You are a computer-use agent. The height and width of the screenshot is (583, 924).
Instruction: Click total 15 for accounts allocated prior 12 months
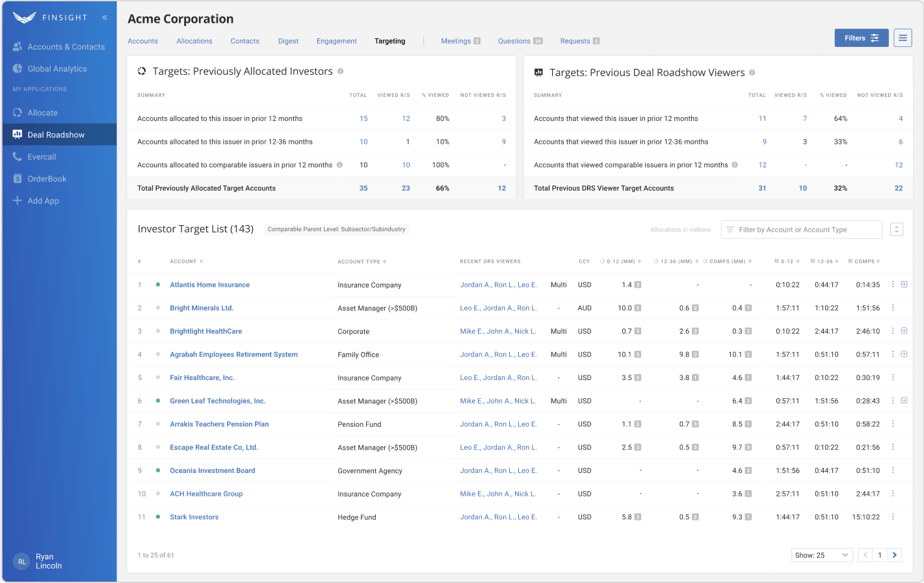(363, 118)
